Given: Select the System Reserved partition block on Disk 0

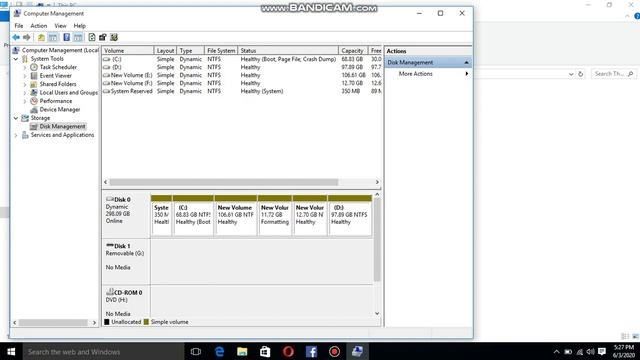Looking at the screenshot, I should (x=161, y=216).
